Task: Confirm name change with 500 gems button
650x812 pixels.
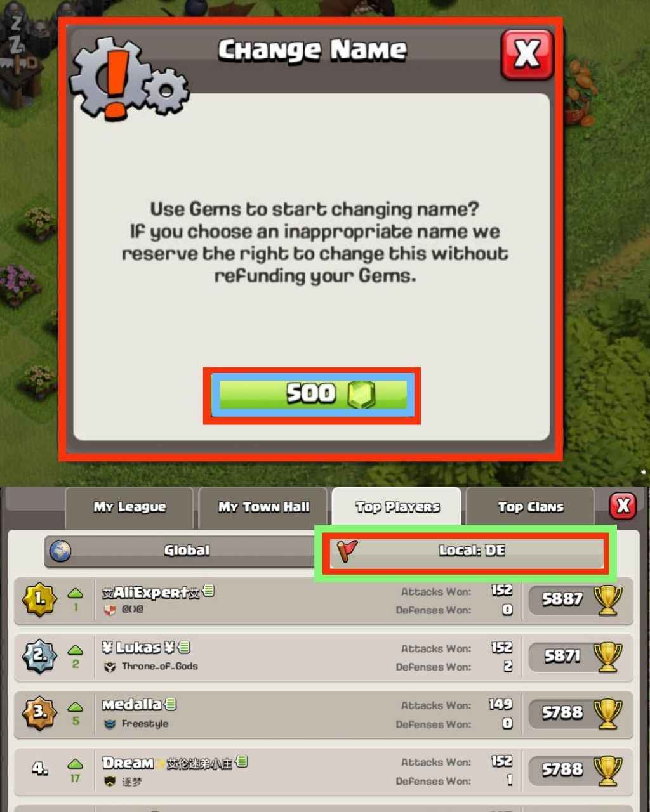Action: point(312,395)
